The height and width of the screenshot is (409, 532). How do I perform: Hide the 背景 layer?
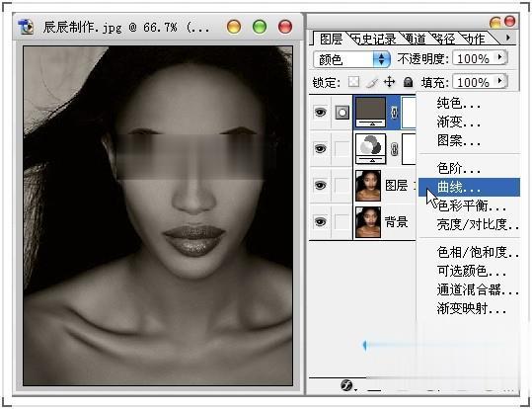click(320, 222)
